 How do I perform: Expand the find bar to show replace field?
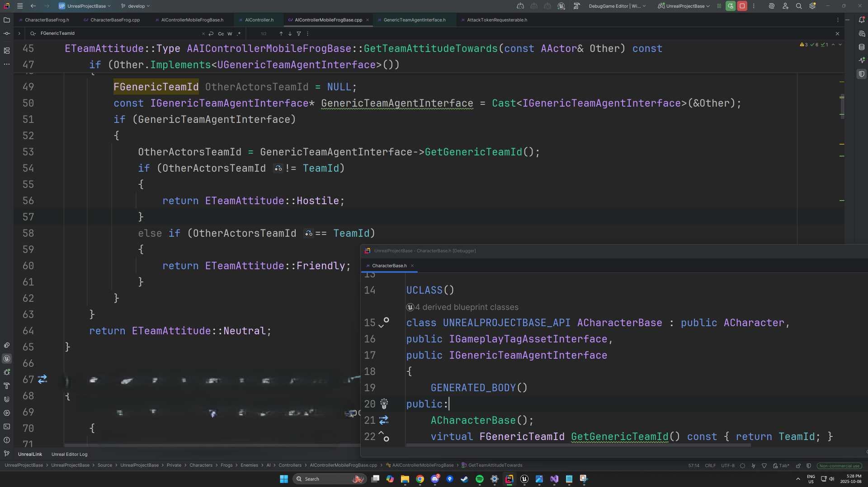(x=19, y=33)
